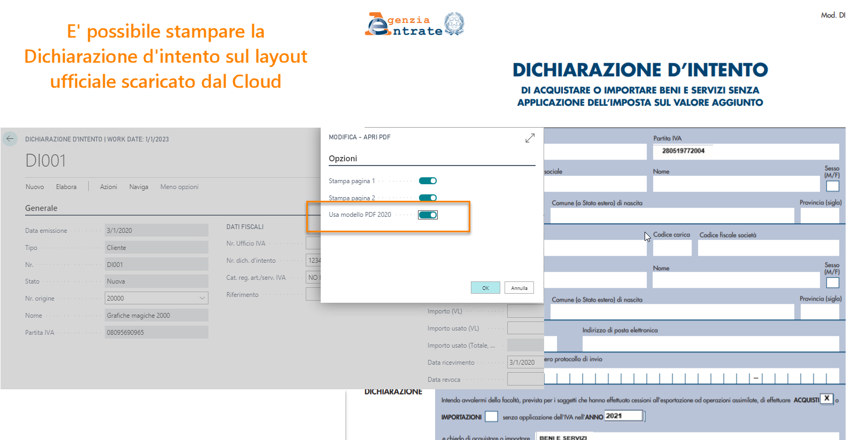The width and height of the screenshot is (868, 440).
Task: Check the IMPORTAZIONI checkbox
Action: click(491, 417)
